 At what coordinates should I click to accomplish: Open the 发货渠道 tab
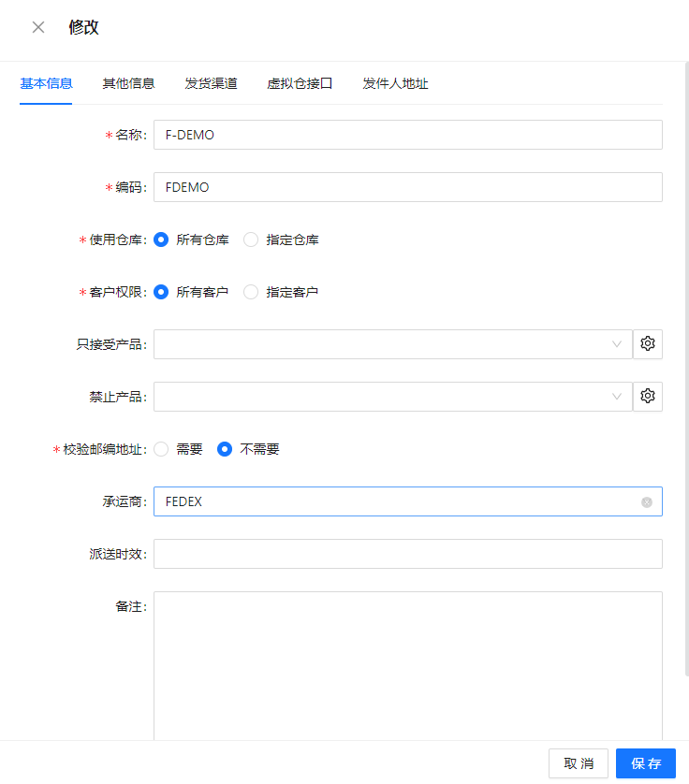(211, 83)
